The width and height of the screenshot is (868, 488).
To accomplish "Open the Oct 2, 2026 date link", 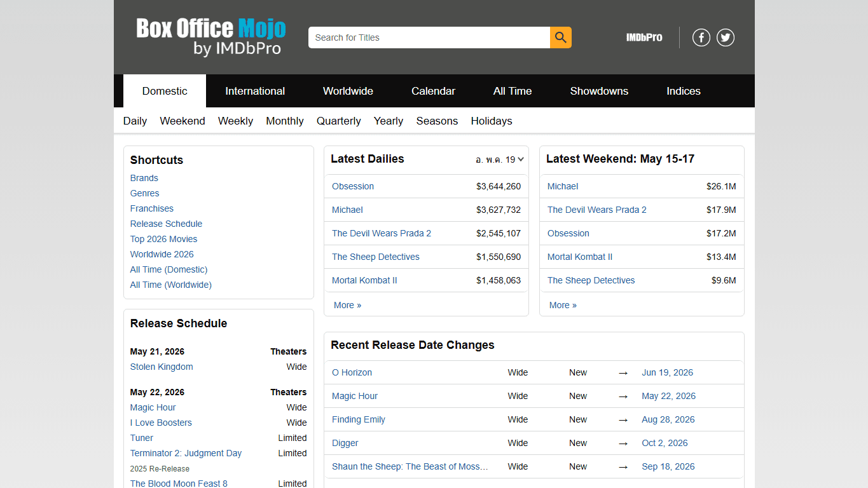I will pos(665,443).
